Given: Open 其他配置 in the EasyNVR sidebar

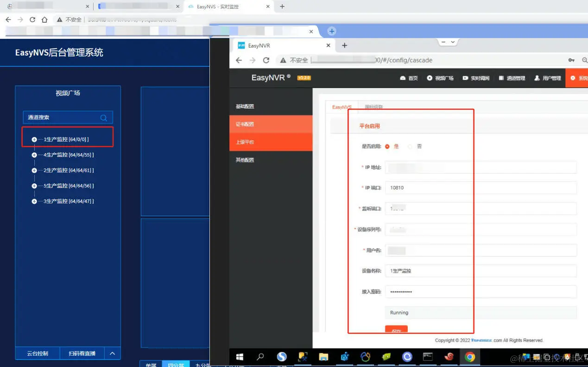Looking at the screenshot, I should (x=271, y=160).
